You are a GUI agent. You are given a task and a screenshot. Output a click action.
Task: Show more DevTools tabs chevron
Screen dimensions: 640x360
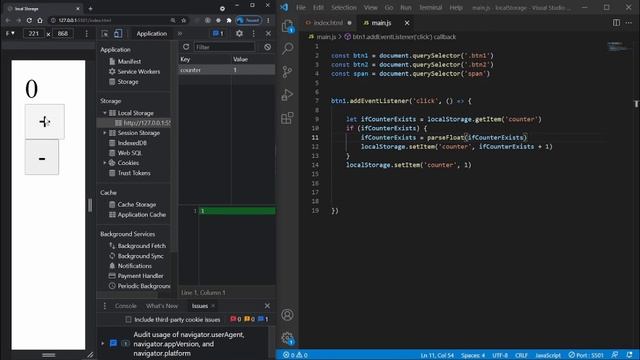(180, 33)
